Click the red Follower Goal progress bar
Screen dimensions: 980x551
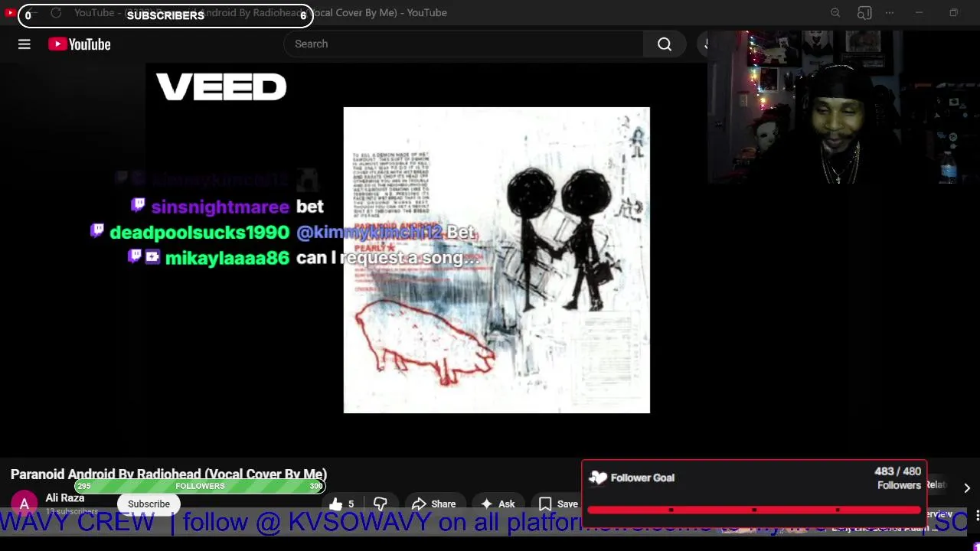754,510
